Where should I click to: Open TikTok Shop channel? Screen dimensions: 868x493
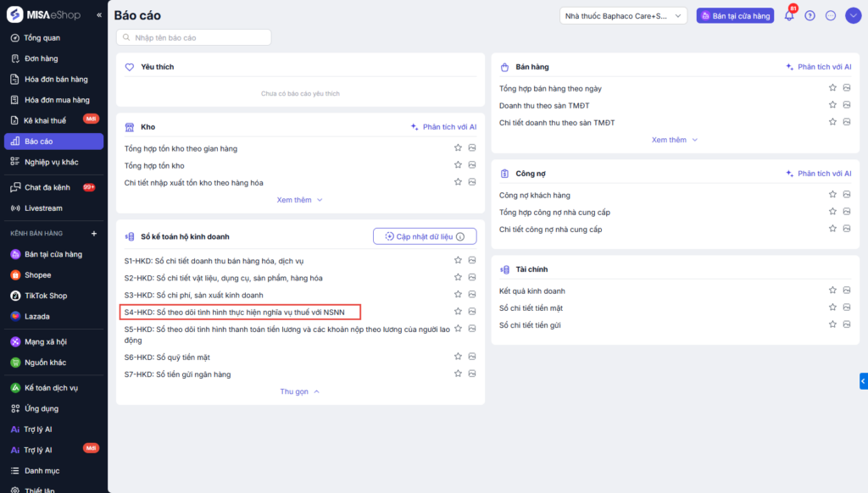click(x=45, y=296)
